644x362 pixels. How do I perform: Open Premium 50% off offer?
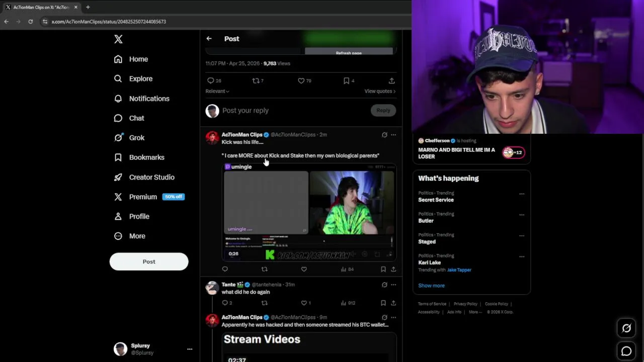point(149,197)
